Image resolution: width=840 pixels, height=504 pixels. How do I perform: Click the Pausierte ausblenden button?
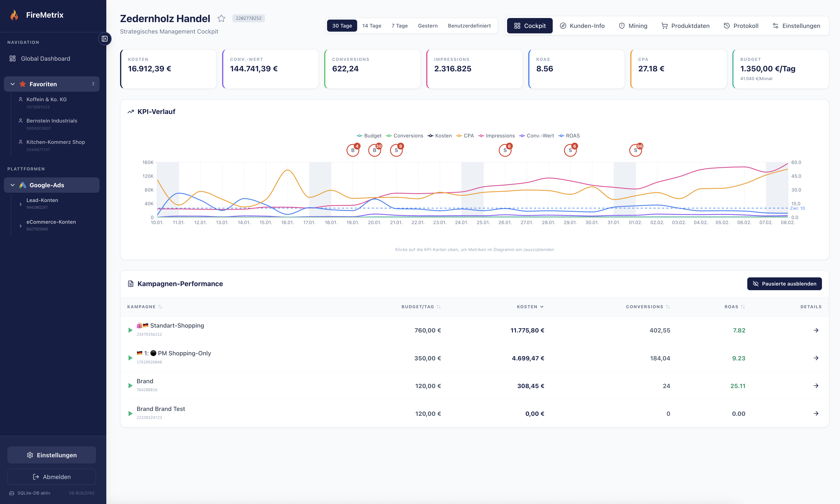click(785, 284)
